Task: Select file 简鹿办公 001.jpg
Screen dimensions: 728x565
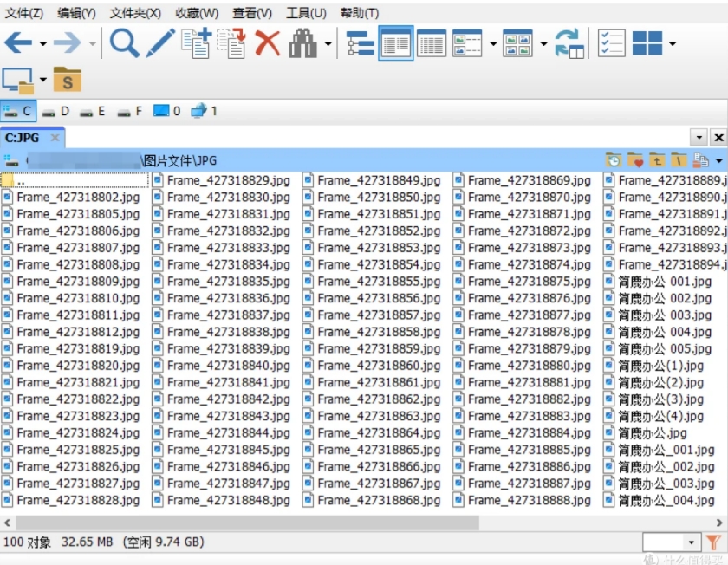Action: tap(658, 282)
